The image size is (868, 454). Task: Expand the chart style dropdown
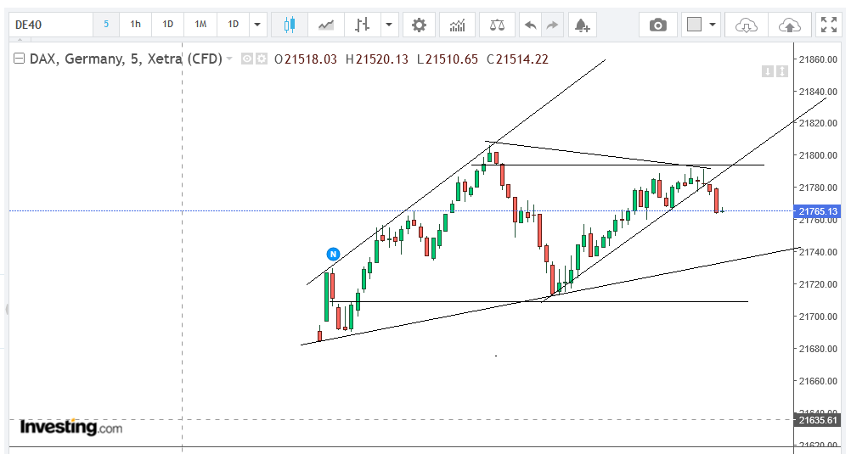click(389, 25)
